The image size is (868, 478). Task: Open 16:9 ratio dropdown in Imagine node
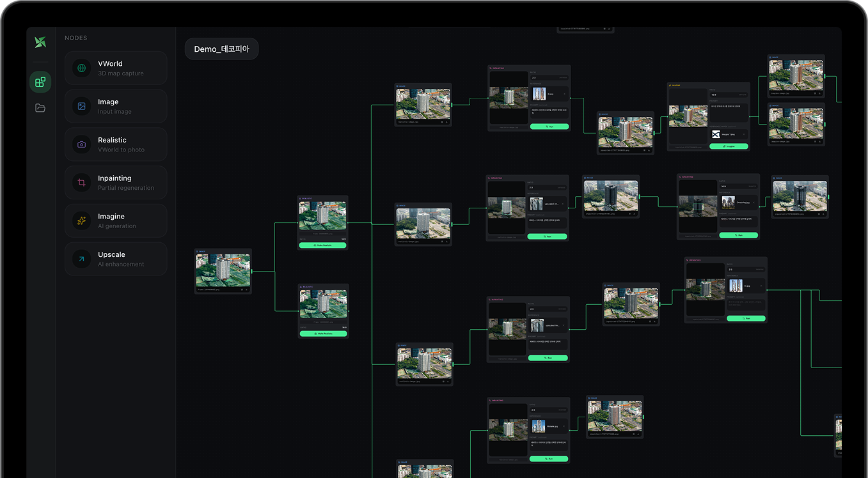click(729, 95)
